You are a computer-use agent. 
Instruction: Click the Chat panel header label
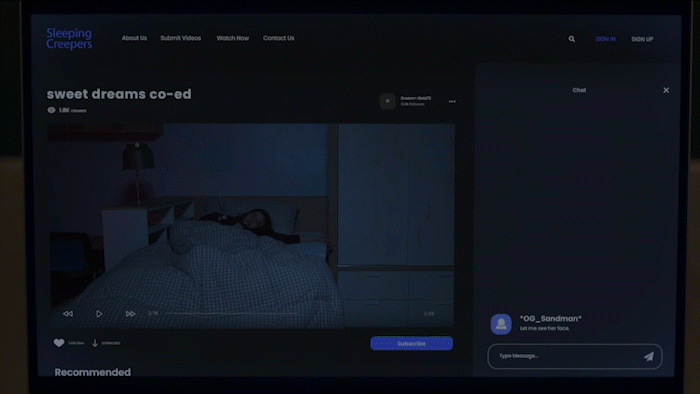click(x=579, y=90)
